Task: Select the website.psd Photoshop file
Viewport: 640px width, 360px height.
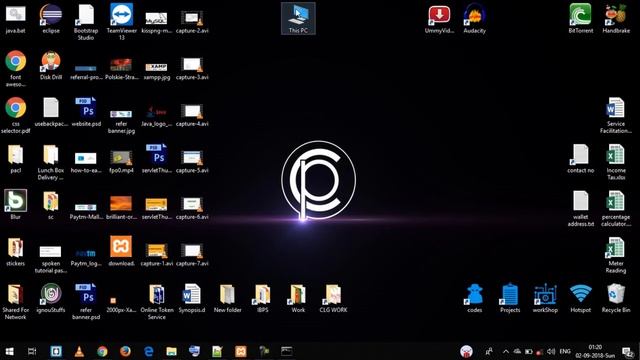Action: pos(86,112)
